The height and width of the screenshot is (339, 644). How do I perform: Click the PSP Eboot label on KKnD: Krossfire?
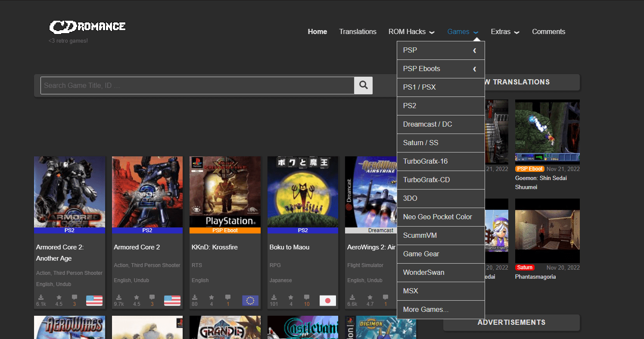[x=225, y=230]
